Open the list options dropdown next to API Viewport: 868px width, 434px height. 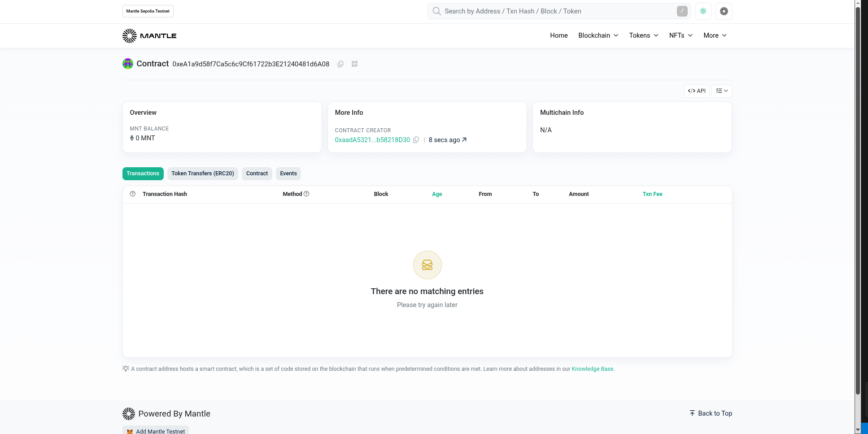click(x=722, y=91)
